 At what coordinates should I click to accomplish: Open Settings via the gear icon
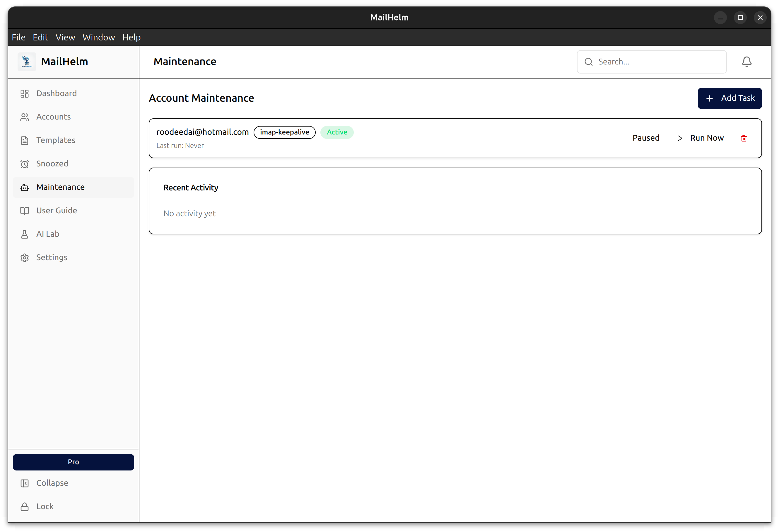coord(25,258)
